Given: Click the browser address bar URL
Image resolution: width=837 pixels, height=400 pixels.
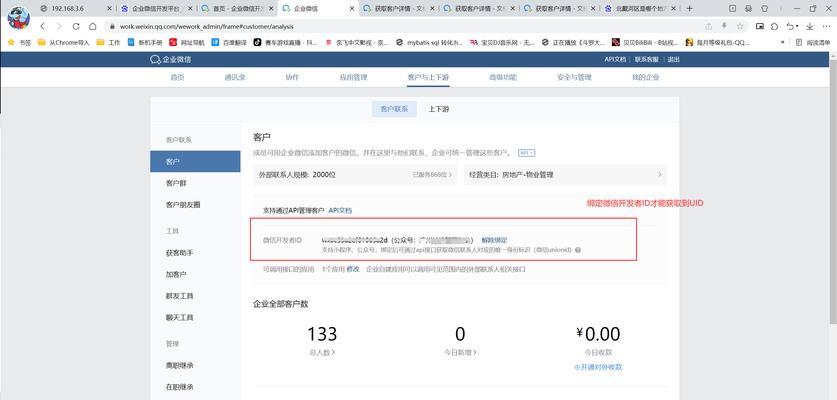Looking at the screenshot, I should point(206,26).
